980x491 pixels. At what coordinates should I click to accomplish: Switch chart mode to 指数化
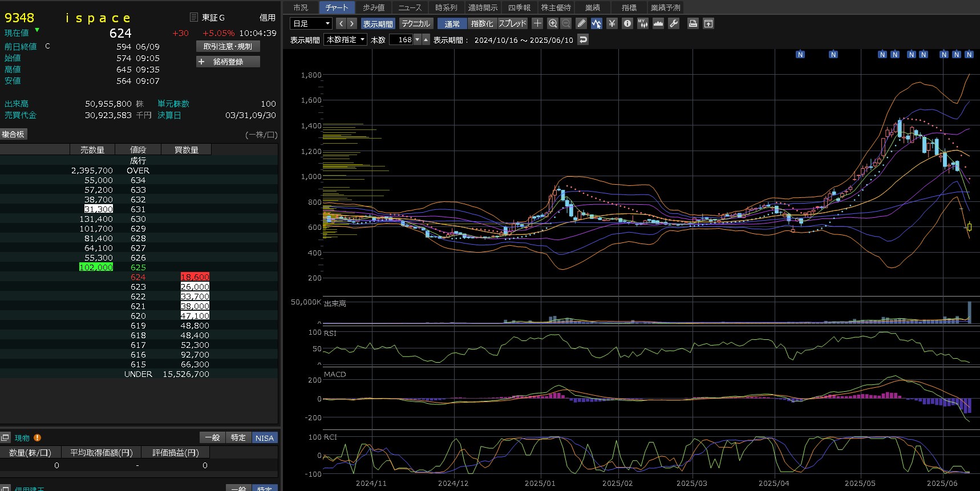(482, 23)
